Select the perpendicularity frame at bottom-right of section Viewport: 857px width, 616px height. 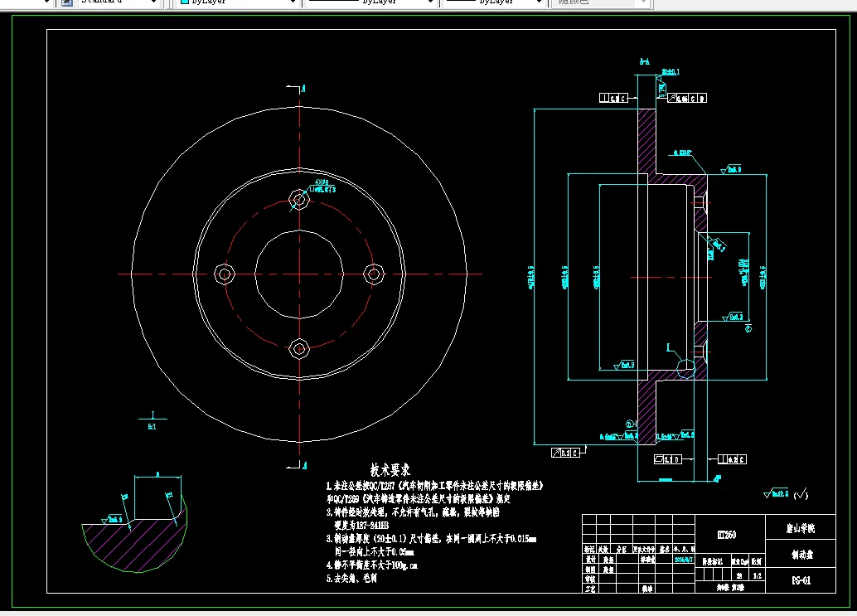[733, 459]
